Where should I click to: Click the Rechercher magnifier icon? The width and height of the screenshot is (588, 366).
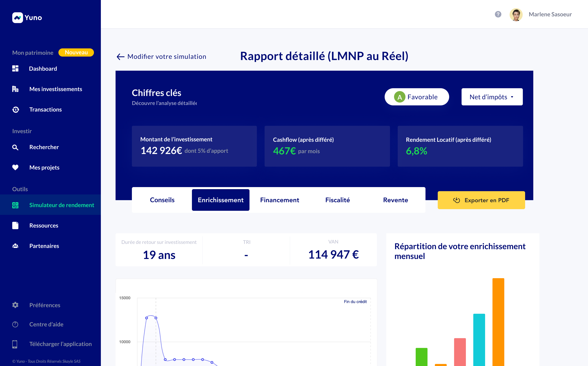[x=15, y=147]
